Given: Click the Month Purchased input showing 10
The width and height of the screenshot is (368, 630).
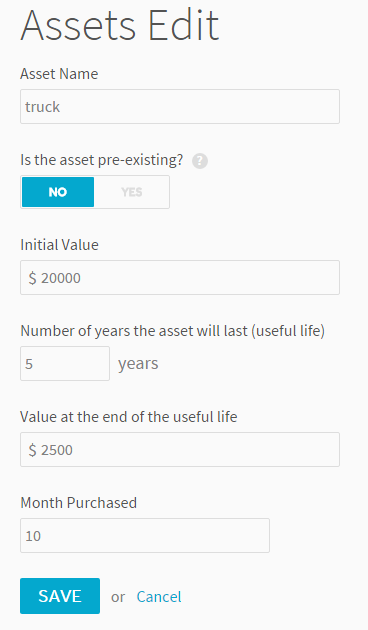Looking at the screenshot, I should [x=145, y=536].
